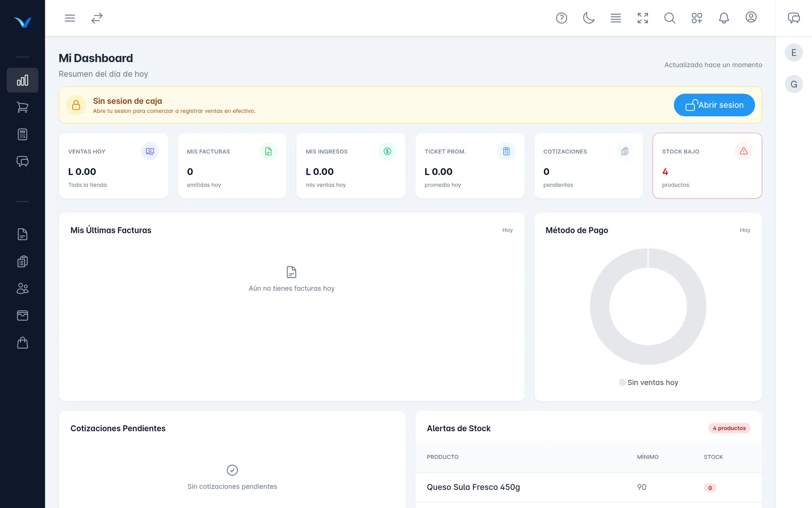Image resolution: width=812 pixels, height=508 pixels.
Task: Open notifications bell icon
Action: [x=724, y=18]
